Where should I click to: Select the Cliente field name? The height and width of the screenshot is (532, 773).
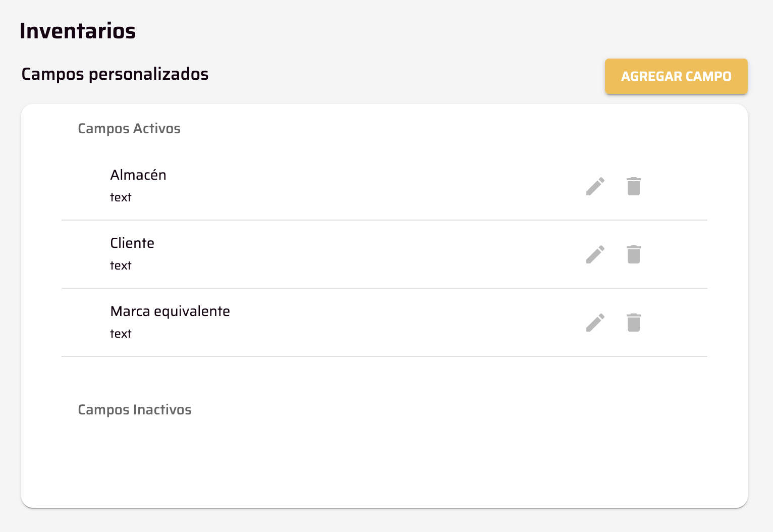(132, 243)
